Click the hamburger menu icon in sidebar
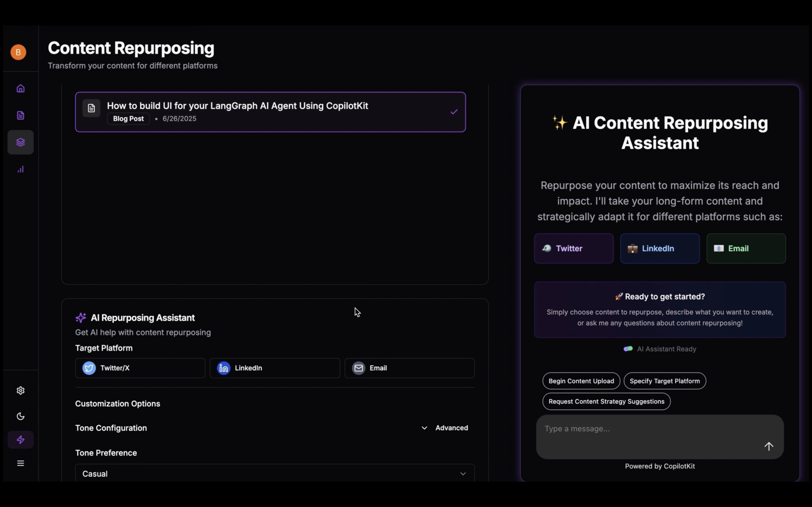Image resolution: width=812 pixels, height=507 pixels. [x=21, y=463]
